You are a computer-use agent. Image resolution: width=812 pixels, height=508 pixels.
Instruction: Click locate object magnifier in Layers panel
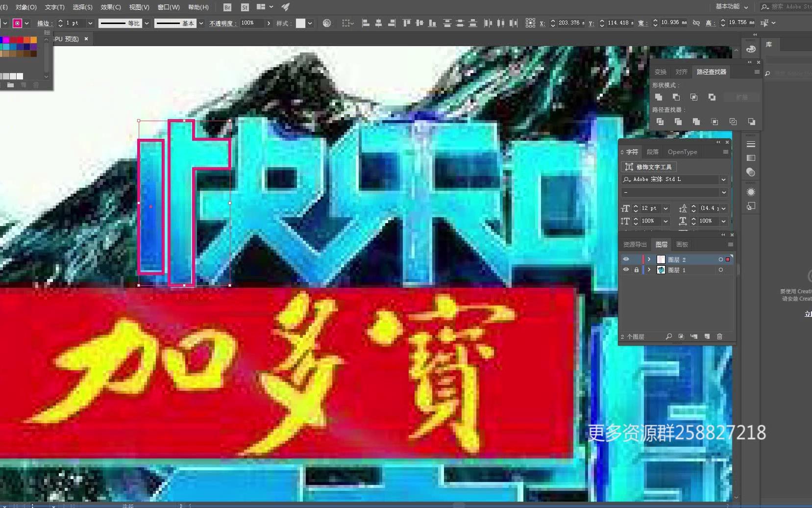pos(669,336)
